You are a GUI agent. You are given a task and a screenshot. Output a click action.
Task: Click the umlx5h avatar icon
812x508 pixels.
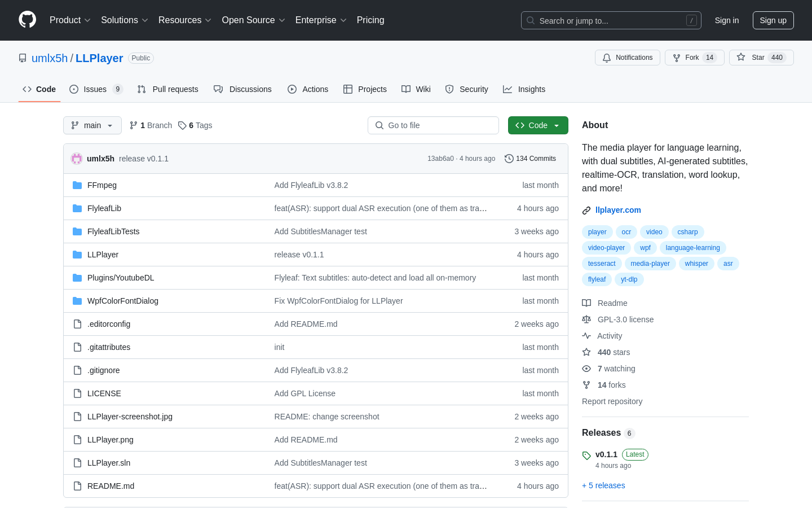(x=77, y=159)
